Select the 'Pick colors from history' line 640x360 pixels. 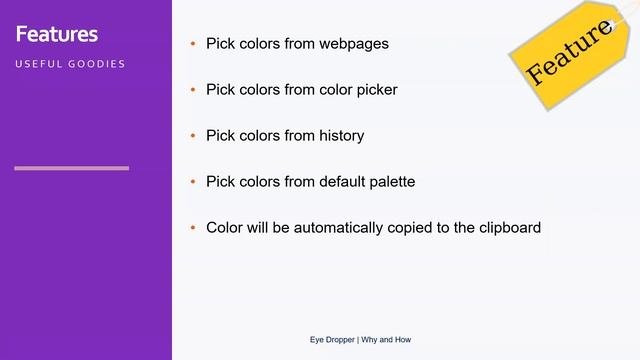pos(285,136)
